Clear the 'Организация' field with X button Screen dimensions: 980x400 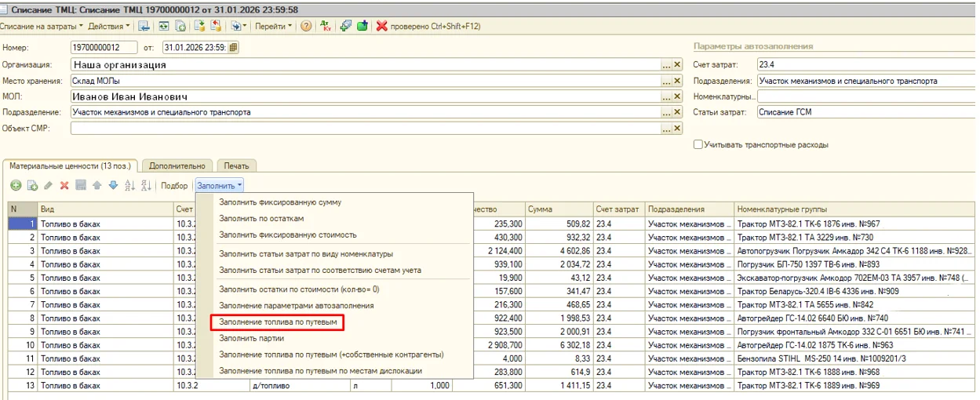pyautogui.click(x=678, y=65)
